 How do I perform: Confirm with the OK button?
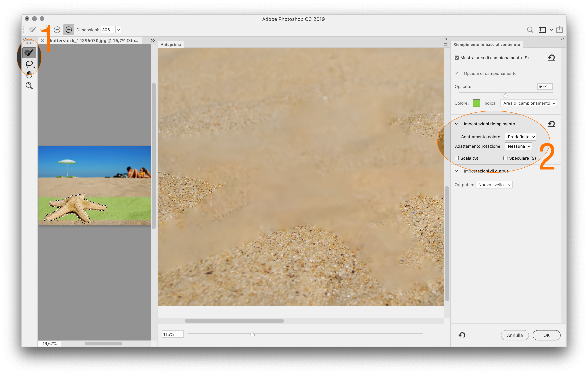pos(546,335)
